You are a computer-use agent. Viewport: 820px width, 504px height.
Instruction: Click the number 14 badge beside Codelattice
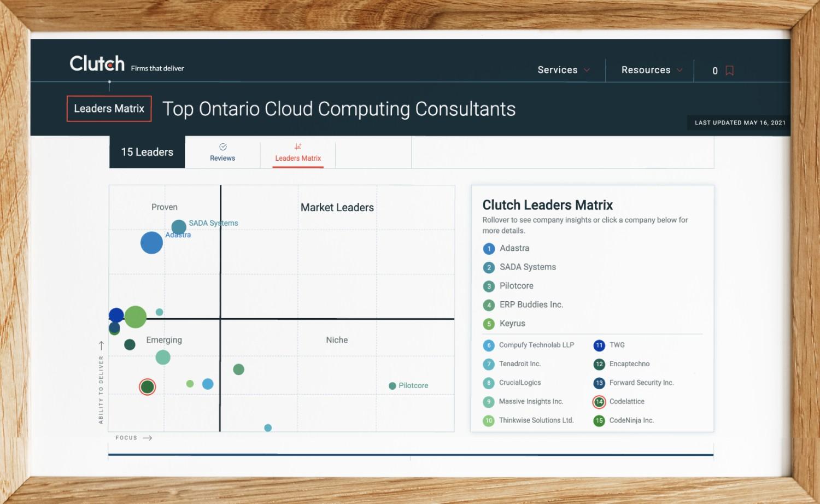pyautogui.click(x=599, y=402)
